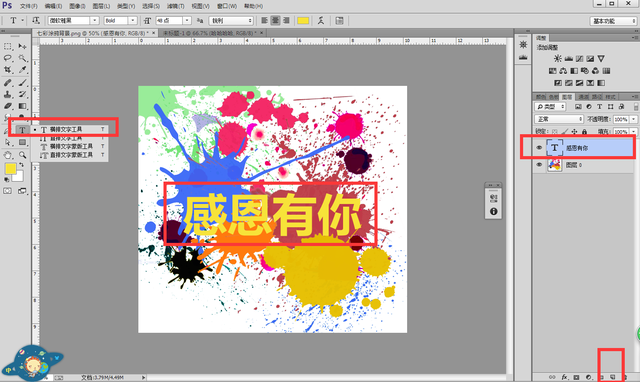Open the 编辑(E) menu
The width and height of the screenshot is (640, 382).
pos(53,6)
